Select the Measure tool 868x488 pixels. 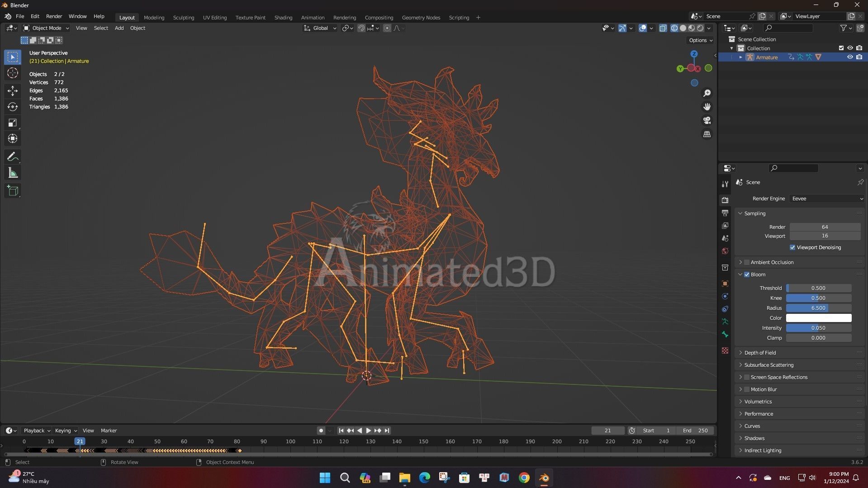click(13, 173)
